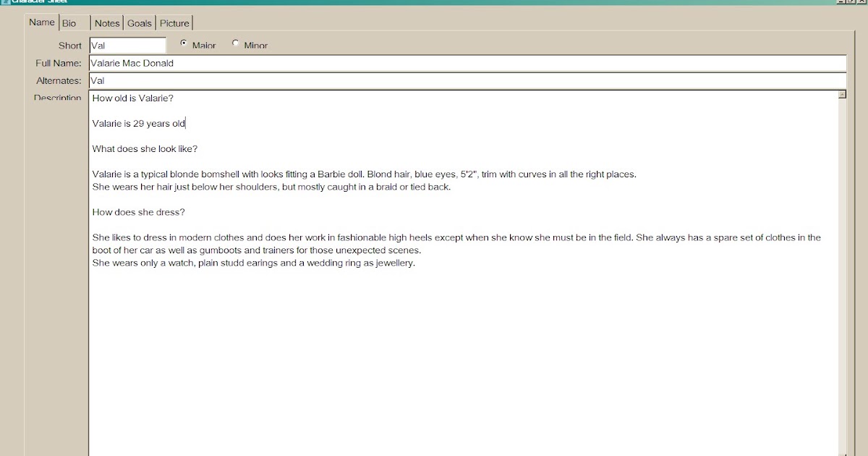Click the 'How does she dress?' line
The image size is (868, 456).
point(139,212)
